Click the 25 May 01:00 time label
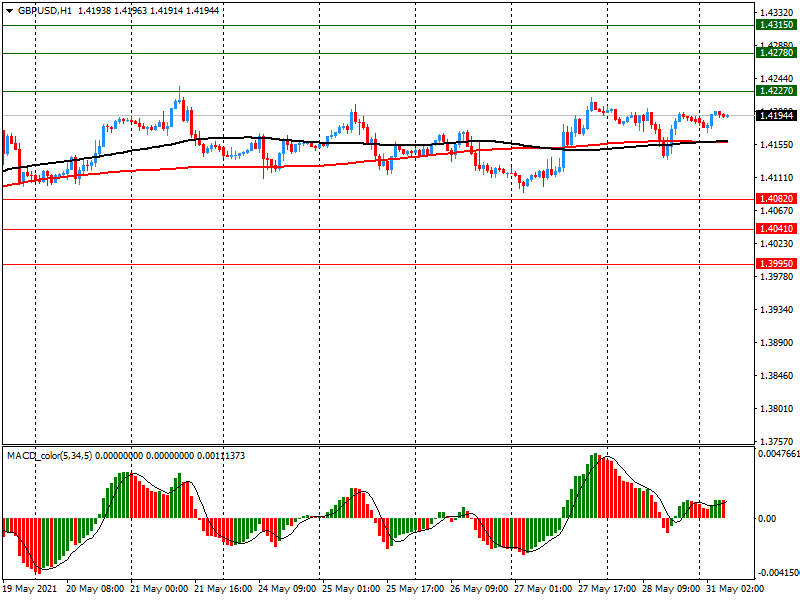The height and width of the screenshot is (600, 800). pyautogui.click(x=351, y=590)
